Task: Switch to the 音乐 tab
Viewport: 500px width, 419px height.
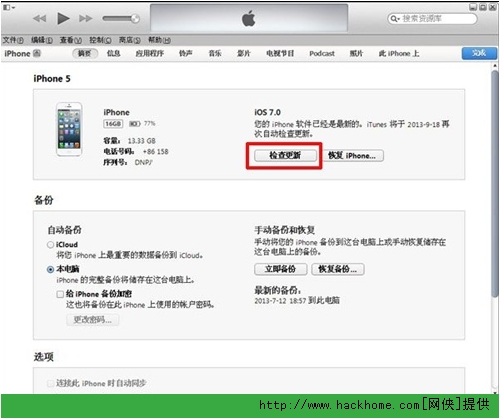Action: [215, 53]
